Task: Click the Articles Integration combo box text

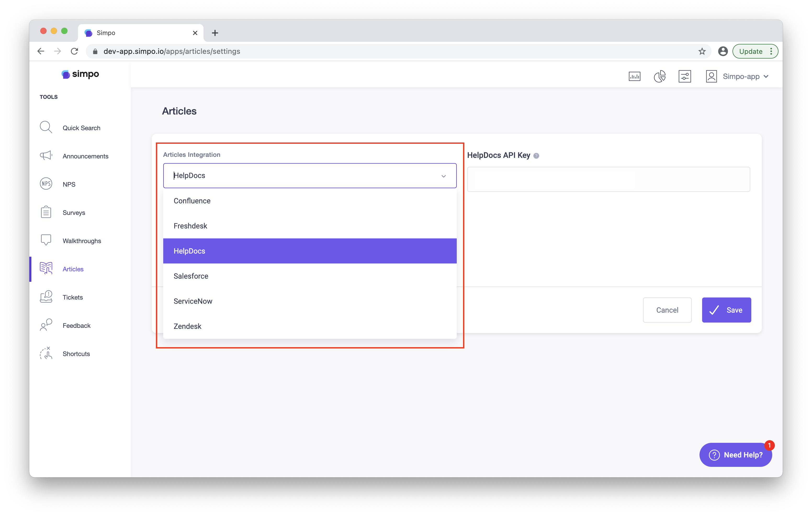Action: pyautogui.click(x=189, y=175)
